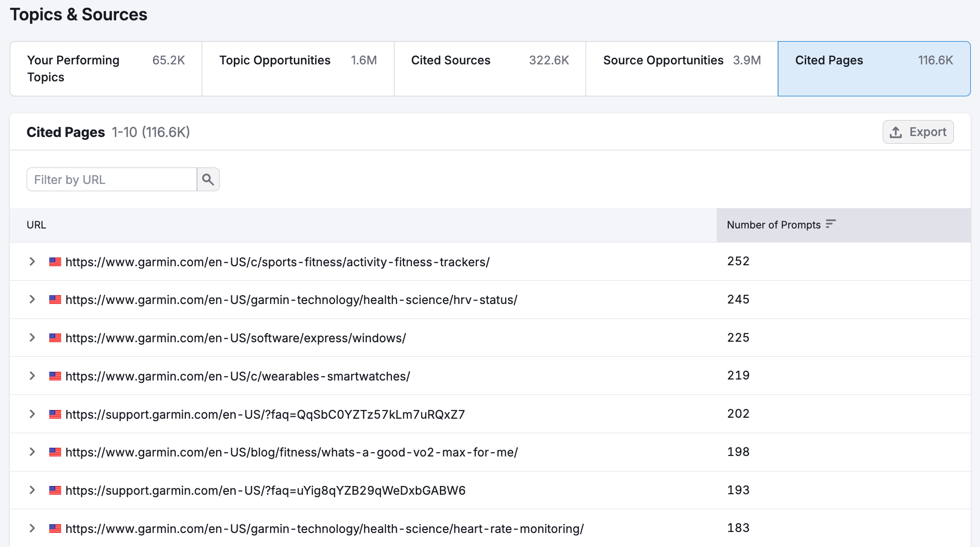Click the prompt count 202
980x547 pixels.
point(738,413)
